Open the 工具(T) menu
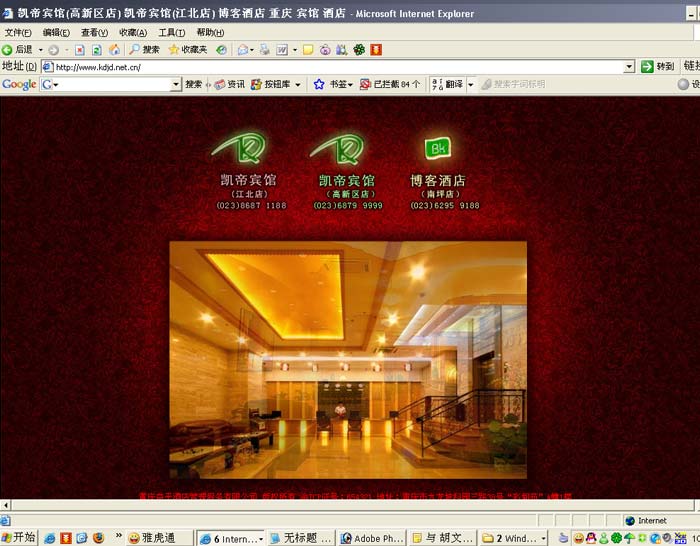700x546 pixels. pyautogui.click(x=171, y=32)
